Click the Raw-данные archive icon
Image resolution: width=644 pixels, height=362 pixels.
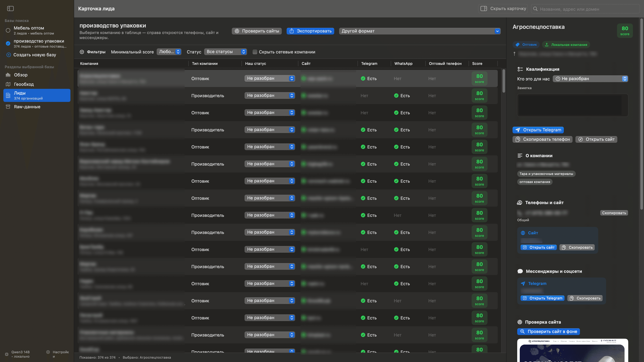click(x=8, y=107)
